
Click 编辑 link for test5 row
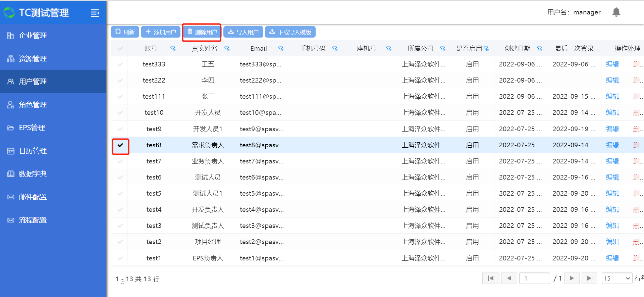coord(612,194)
